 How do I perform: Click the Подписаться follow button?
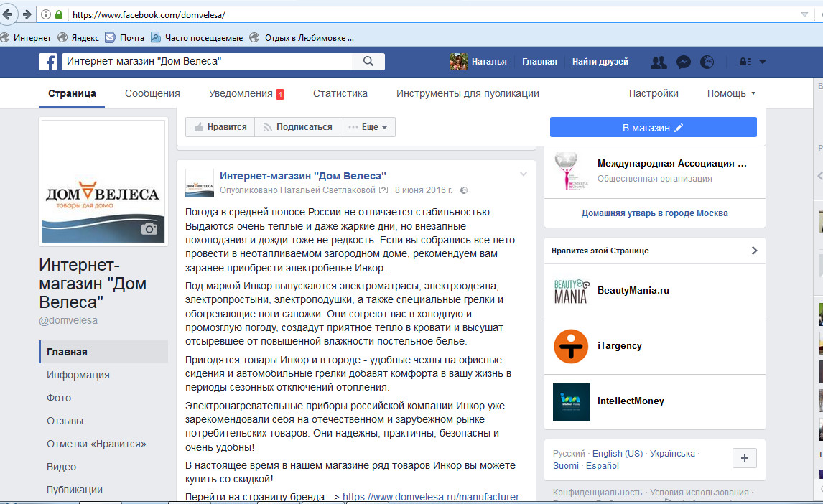click(x=297, y=127)
